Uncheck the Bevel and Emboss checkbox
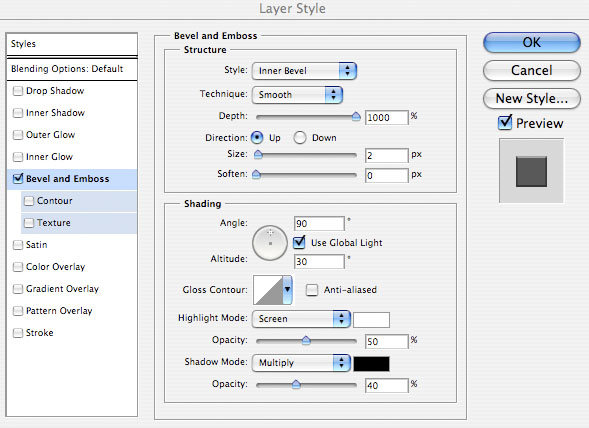Image resolution: width=589 pixels, height=428 pixels. click(18, 178)
